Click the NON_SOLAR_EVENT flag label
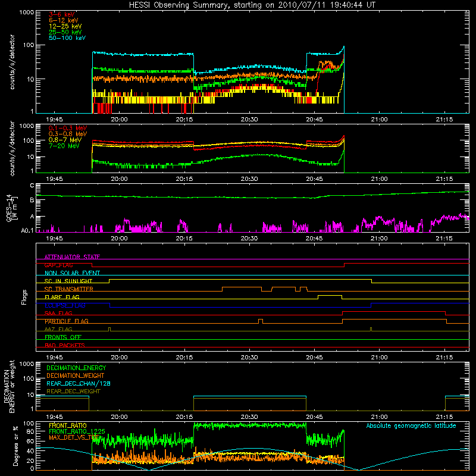 [72, 273]
